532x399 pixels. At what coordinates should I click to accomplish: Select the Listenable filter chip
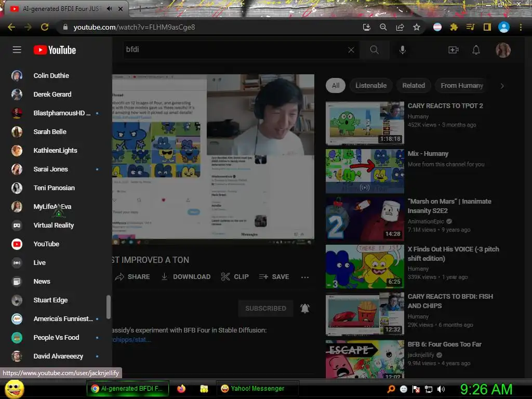371,86
